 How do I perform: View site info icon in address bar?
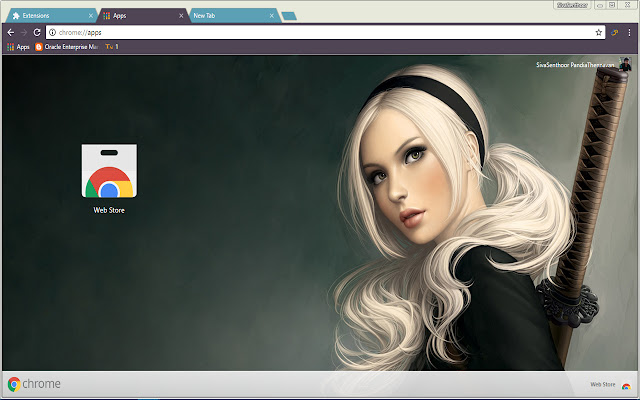coord(52,32)
